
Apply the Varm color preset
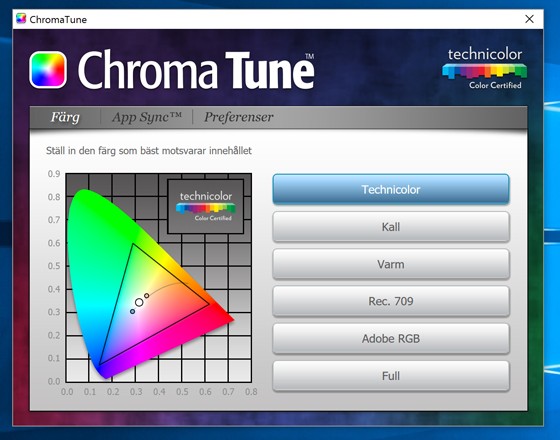[x=391, y=264]
